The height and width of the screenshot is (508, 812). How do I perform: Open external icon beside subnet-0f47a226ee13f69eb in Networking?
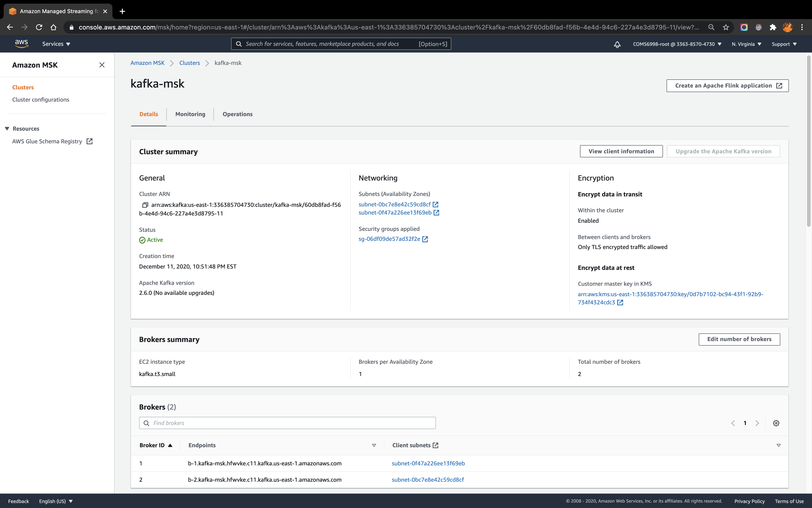[x=437, y=213]
